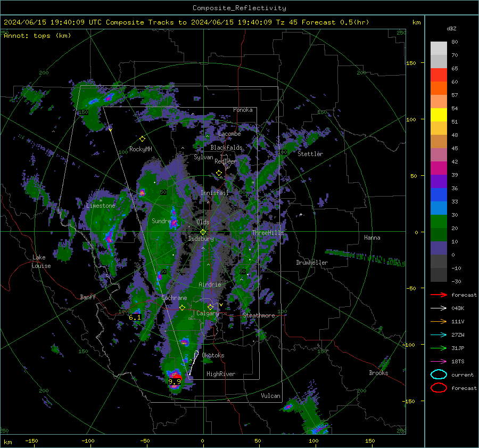
Task: Click the Olds city label
Action: (x=203, y=222)
